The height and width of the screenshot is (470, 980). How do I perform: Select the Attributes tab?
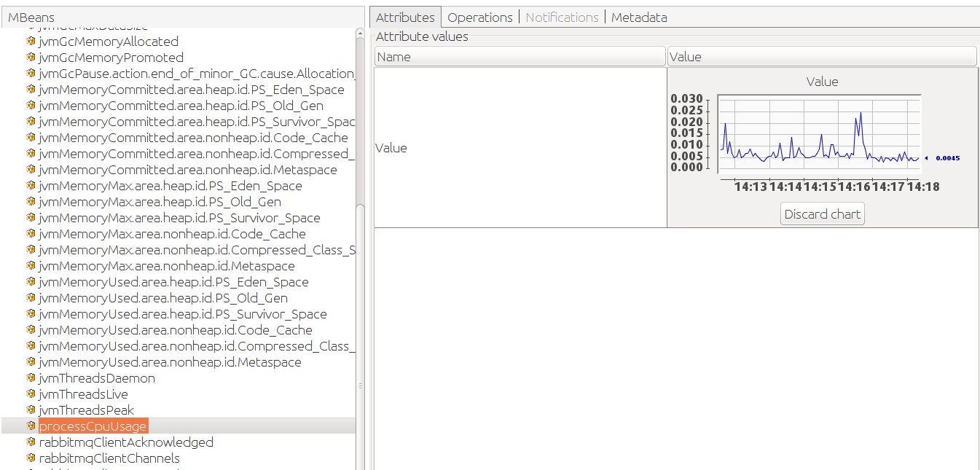pyautogui.click(x=405, y=17)
